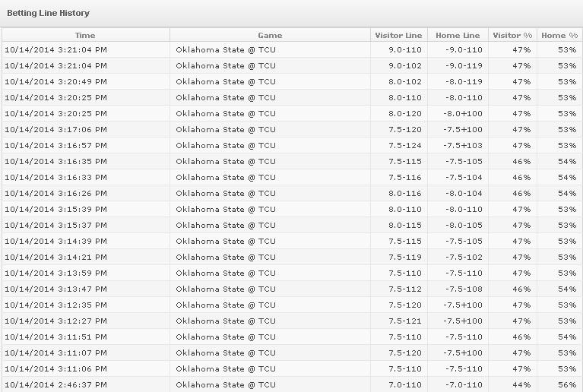
Task: Click the 44% visitor percentage
Action: pyautogui.click(x=521, y=385)
